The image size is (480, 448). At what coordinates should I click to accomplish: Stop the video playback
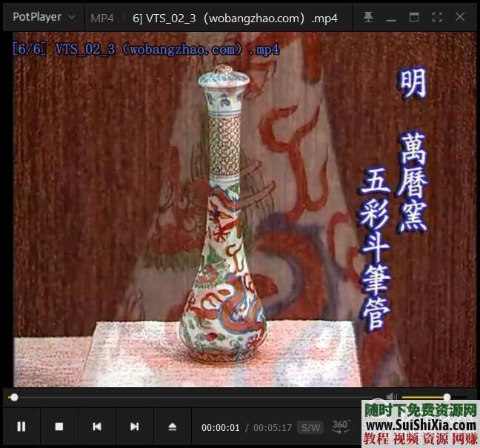point(59,427)
